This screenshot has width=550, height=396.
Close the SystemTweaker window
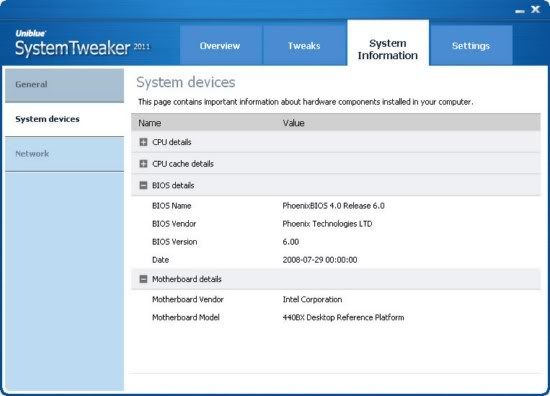click(x=535, y=9)
